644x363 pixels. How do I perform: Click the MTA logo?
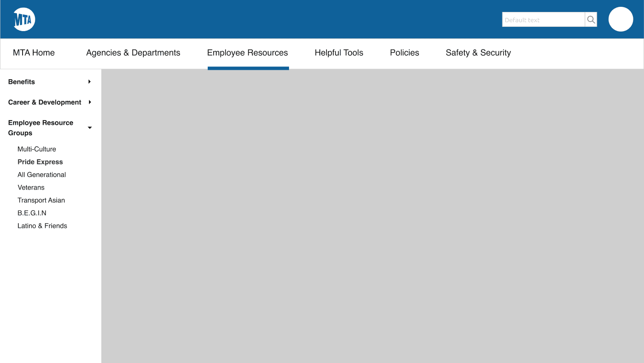[x=24, y=19]
